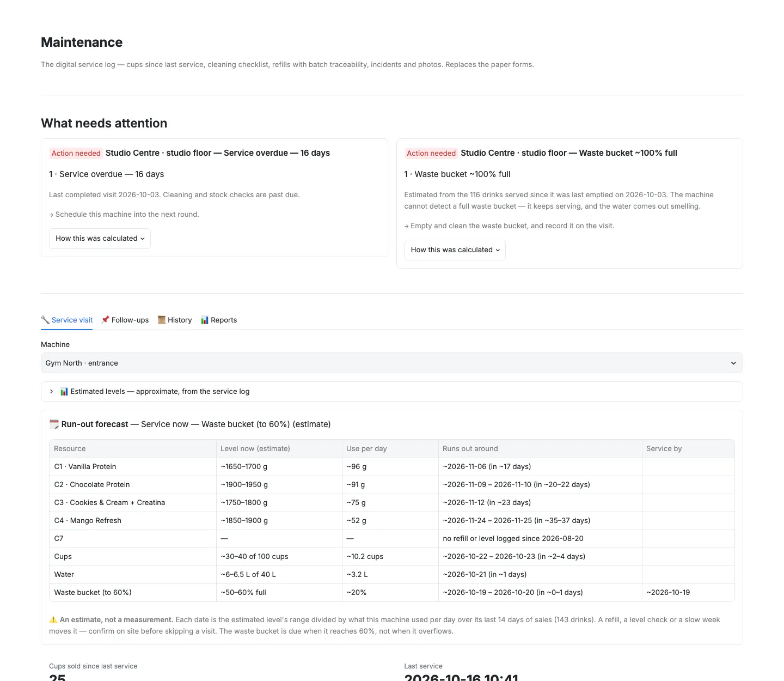Click the '1 · Service overdue — 16 days' line
This screenshot has height=681, width=784.
tap(107, 174)
